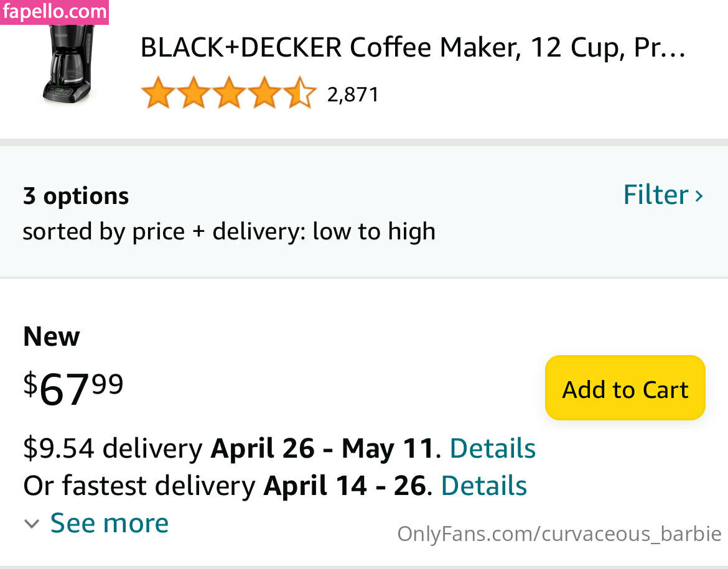The image size is (728, 569).
Task: Click the half-filled fifth rating star
Action: [301, 93]
